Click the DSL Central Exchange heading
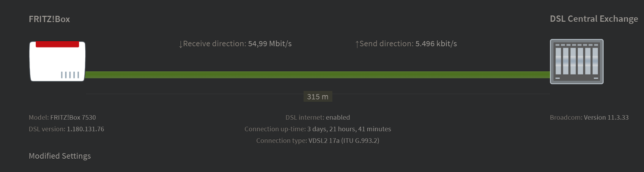 coord(594,19)
